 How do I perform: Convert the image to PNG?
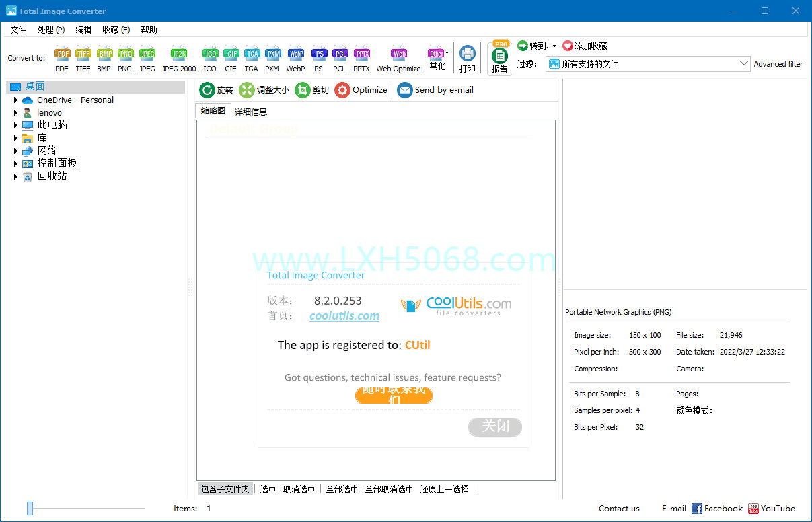125,59
